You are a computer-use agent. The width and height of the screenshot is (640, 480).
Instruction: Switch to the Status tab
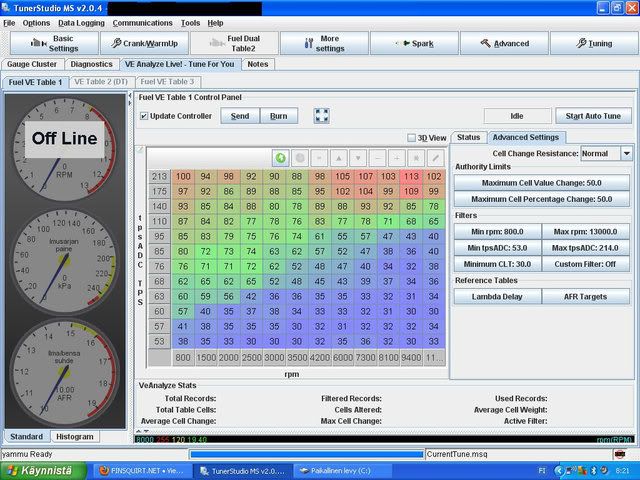tap(469, 137)
